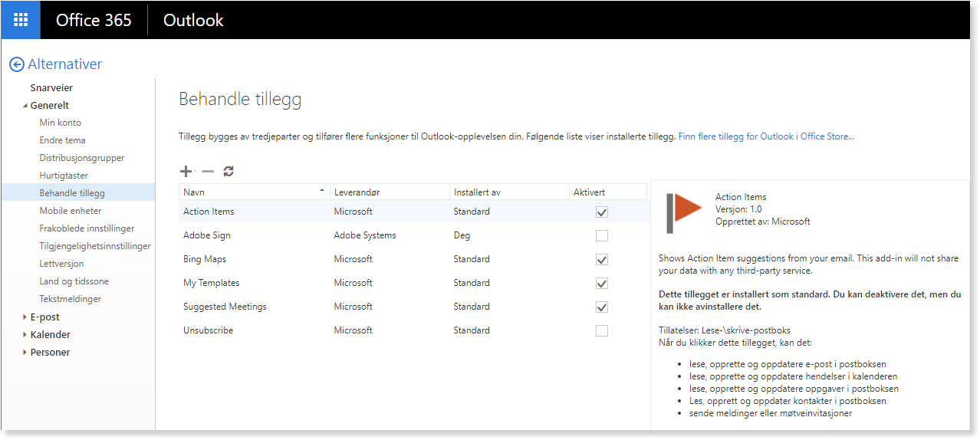Screen dimensions: 980x440
Task: Click the Office 365 header title
Action: point(94,21)
